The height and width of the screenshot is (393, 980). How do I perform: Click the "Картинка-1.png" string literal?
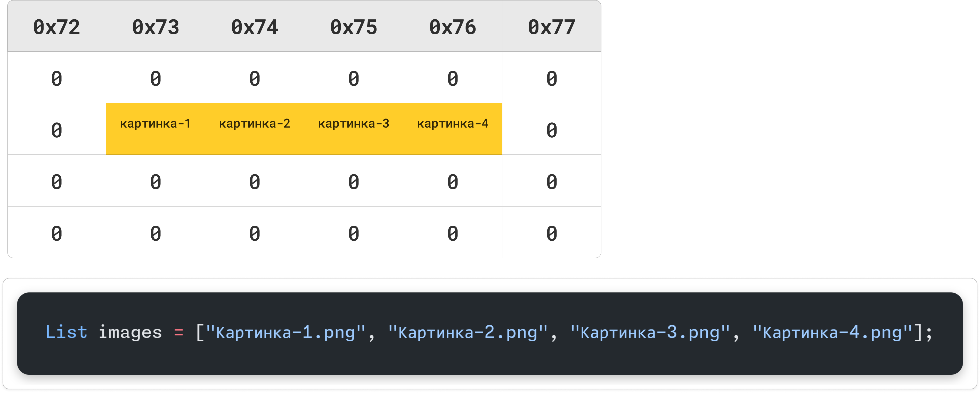tap(285, 333)
